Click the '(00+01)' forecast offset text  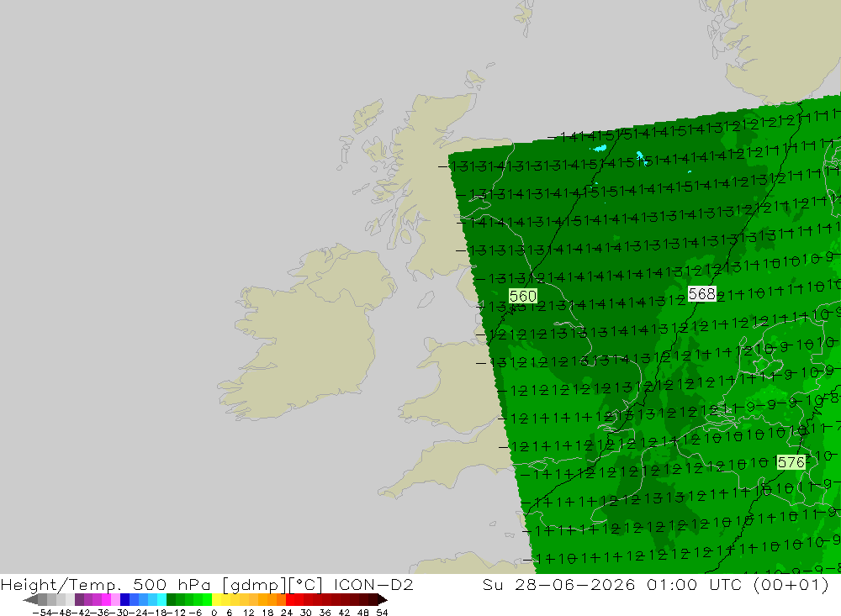click(x=791, y=585)
